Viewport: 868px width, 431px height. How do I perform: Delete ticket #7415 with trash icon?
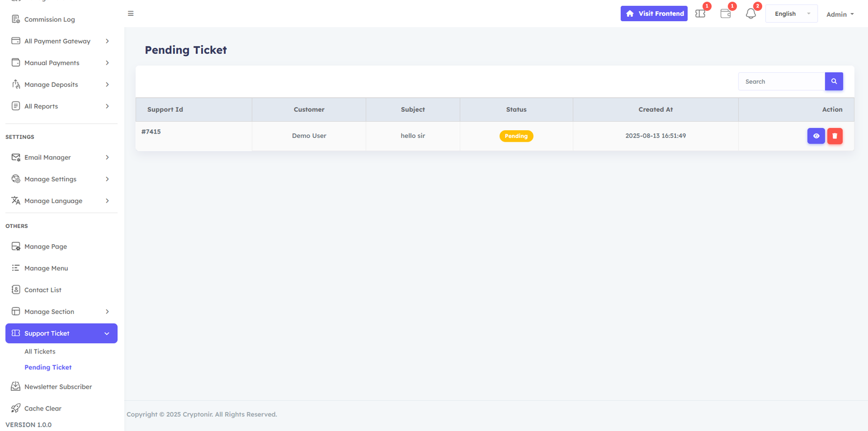835,136
